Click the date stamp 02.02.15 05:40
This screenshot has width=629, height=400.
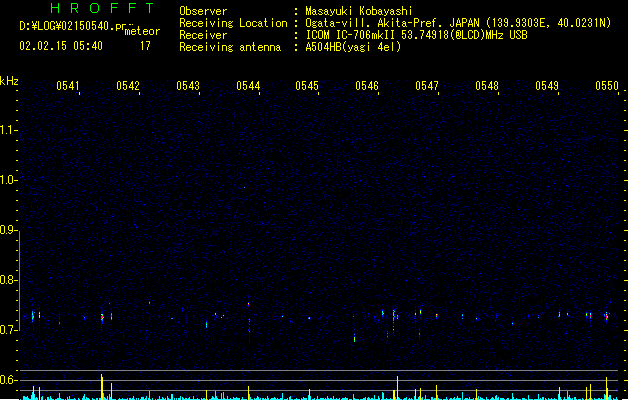(x=61, y=46)
